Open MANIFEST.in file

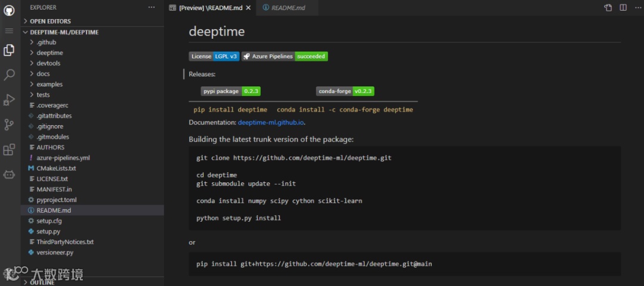92,189
